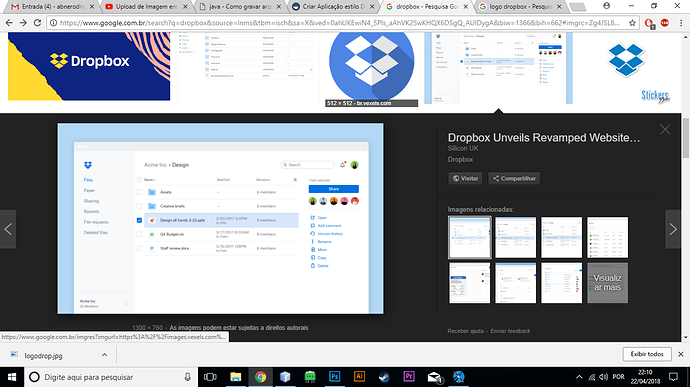This screenshot has width=690, height=387.
Task: Go to the previous image with left arrow
Action: [8, 229]
